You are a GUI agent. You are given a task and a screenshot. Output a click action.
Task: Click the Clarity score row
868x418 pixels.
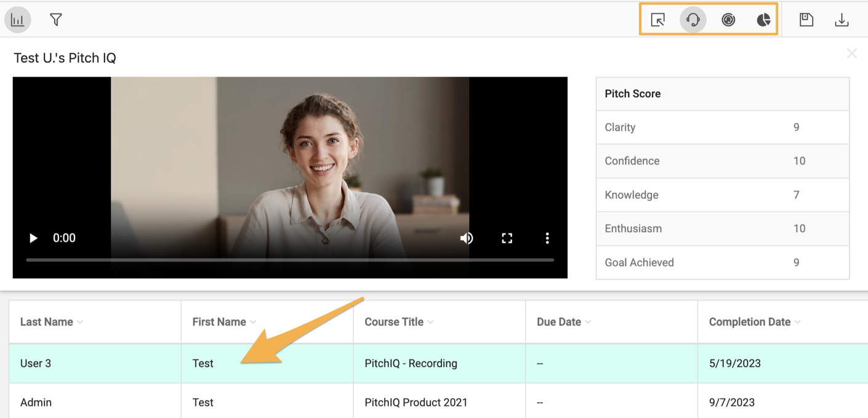point(723,127)
